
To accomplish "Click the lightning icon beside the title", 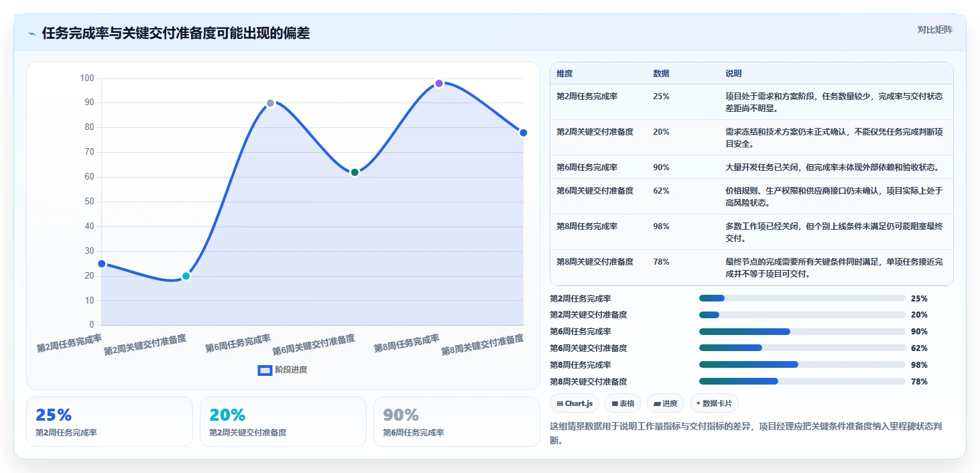I will 32,33.
